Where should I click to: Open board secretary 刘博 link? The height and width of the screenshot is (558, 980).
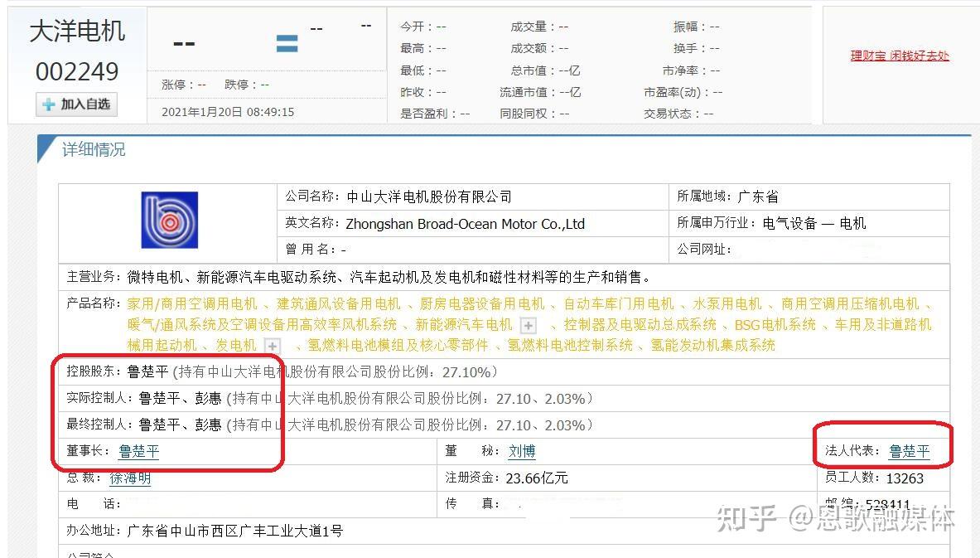[x=522, y=452]
